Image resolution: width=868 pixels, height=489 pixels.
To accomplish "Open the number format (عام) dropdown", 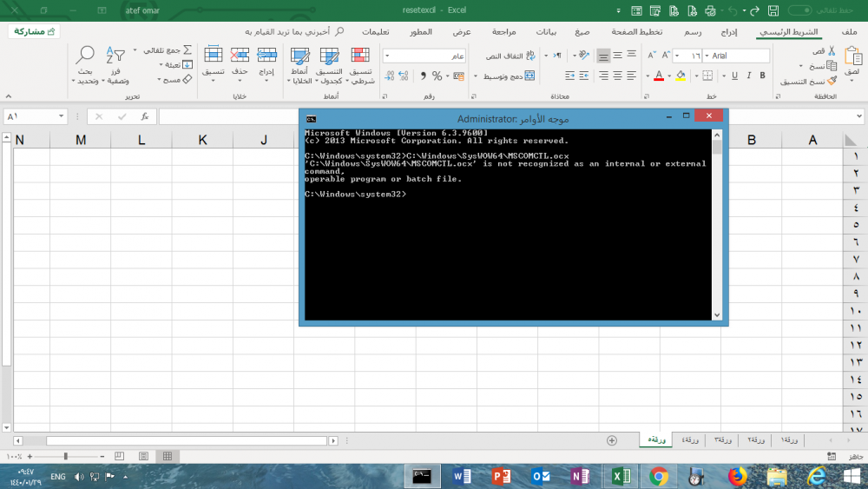I will click(387, 56).
